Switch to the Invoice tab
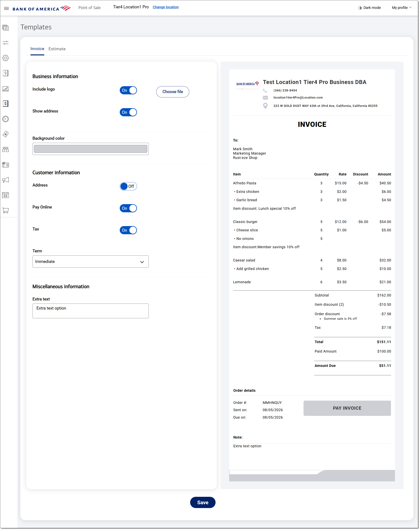Screen dimensions: 420x530 tap(37, 49)
